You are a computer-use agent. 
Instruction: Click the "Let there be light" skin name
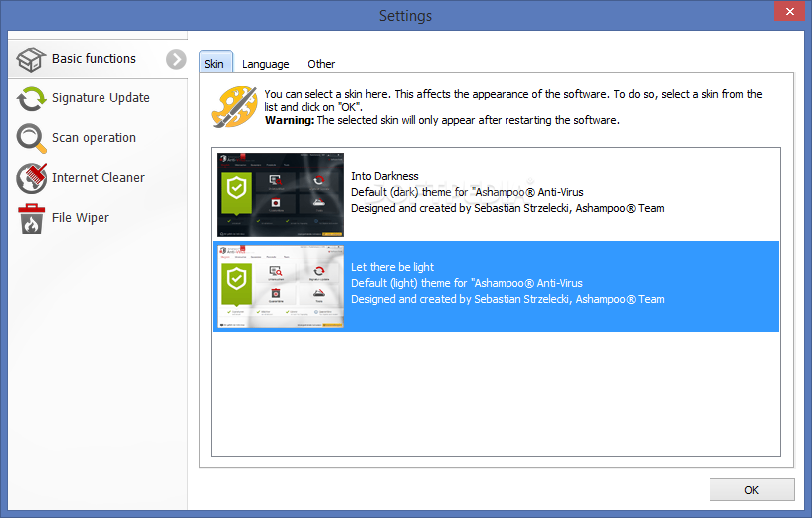point(392,267)
